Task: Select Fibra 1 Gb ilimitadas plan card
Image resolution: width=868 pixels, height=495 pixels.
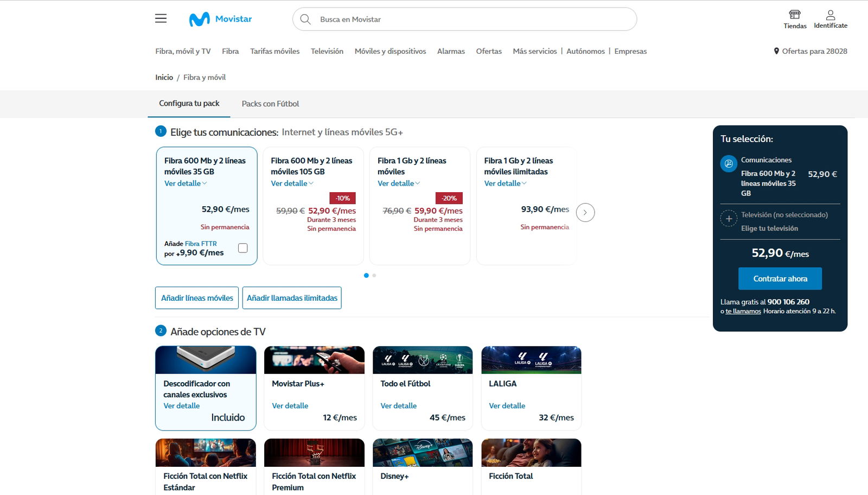Action: pos(526,206)
